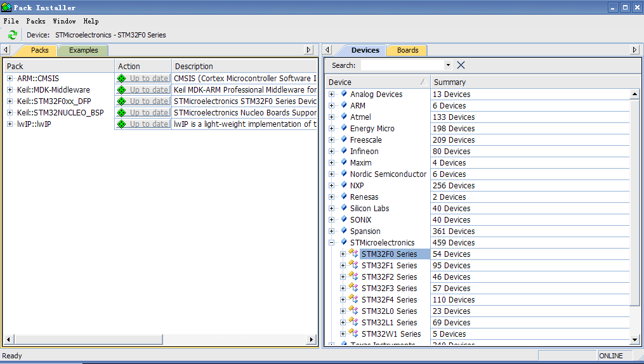The image size is (644, 364).
Task: Open the Window menu
Action: 64,21
